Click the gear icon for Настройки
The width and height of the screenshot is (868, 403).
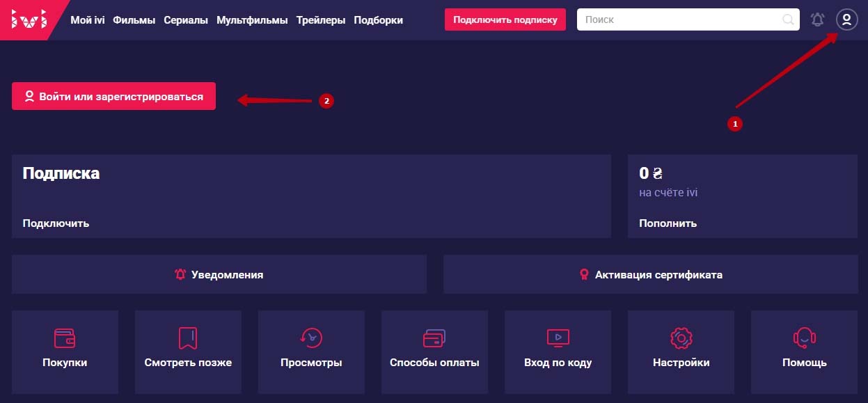coord(681,338)
